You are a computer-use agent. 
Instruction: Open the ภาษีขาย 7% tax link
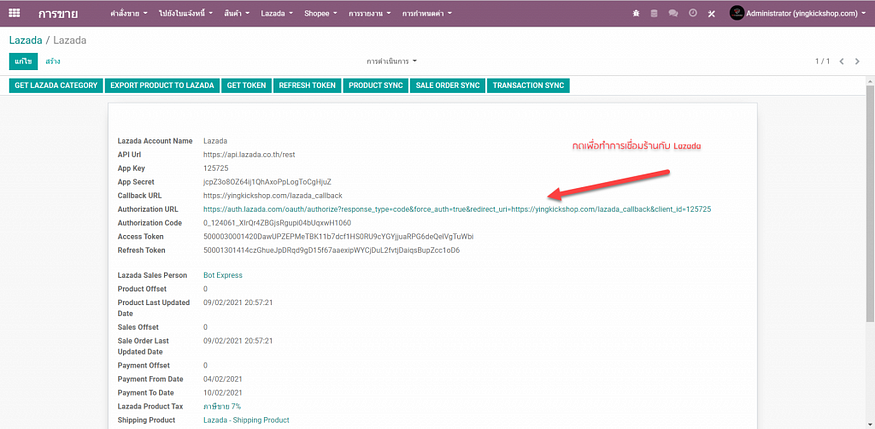[x=222, y=406]
